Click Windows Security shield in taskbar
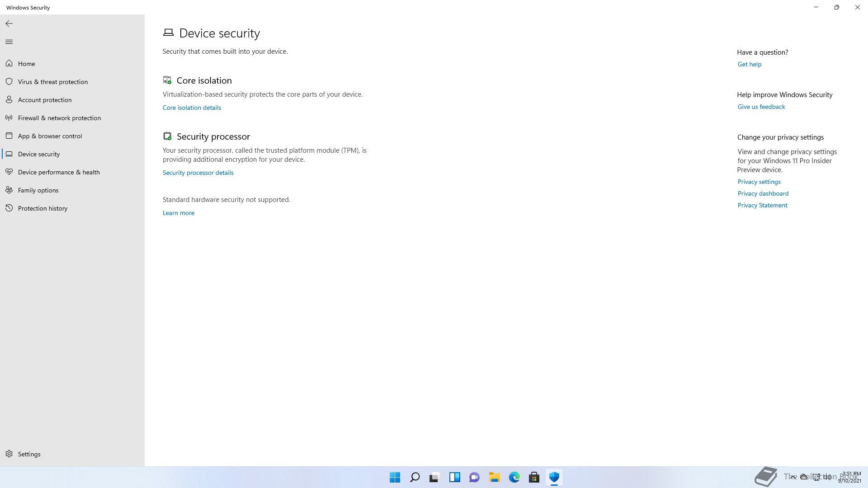Screen dimensions: 868x488 tap(554, 477)
